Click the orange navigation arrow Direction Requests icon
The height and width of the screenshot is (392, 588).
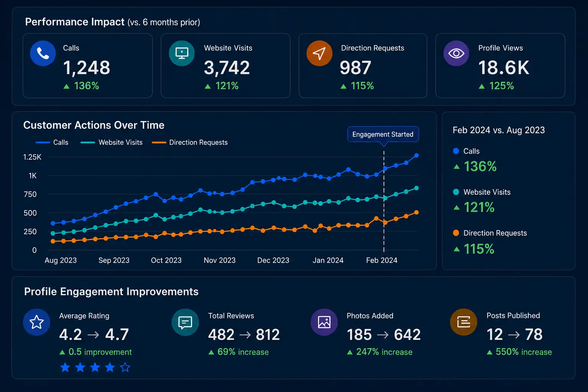coord(319,53)
